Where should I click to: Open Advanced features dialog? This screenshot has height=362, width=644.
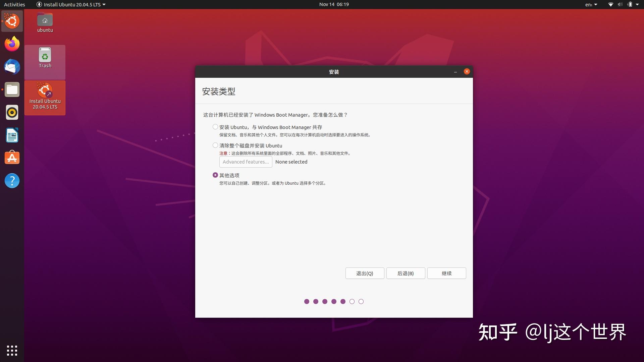tap(246, 162)
